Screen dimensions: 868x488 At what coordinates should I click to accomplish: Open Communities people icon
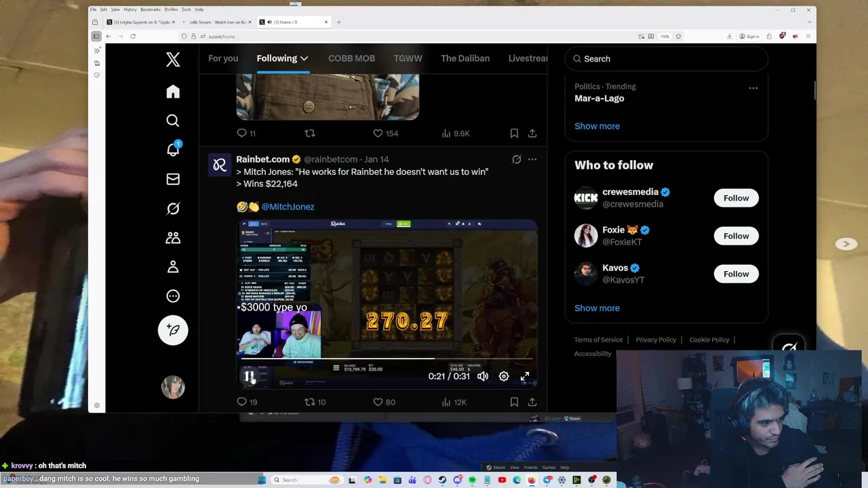173,238
